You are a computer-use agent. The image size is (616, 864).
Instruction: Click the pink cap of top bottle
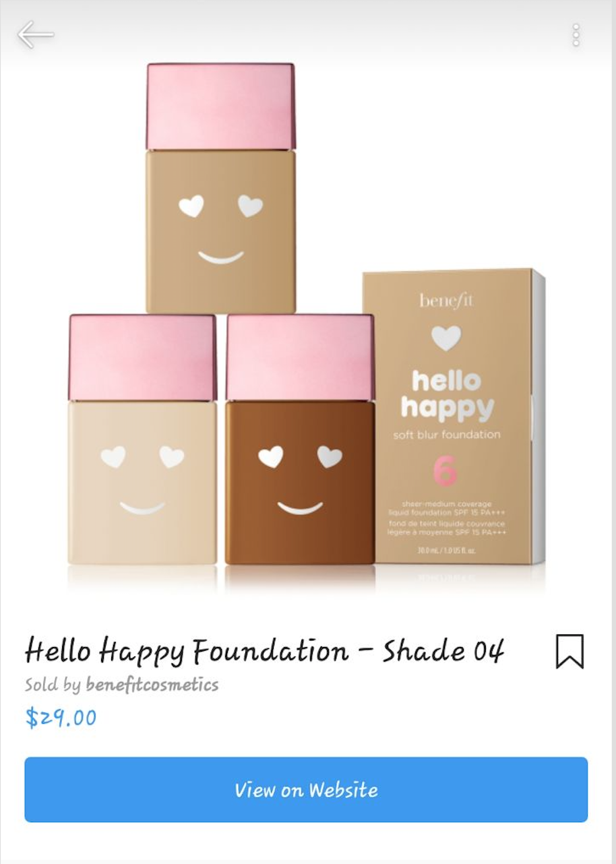(x=220, y=106)
